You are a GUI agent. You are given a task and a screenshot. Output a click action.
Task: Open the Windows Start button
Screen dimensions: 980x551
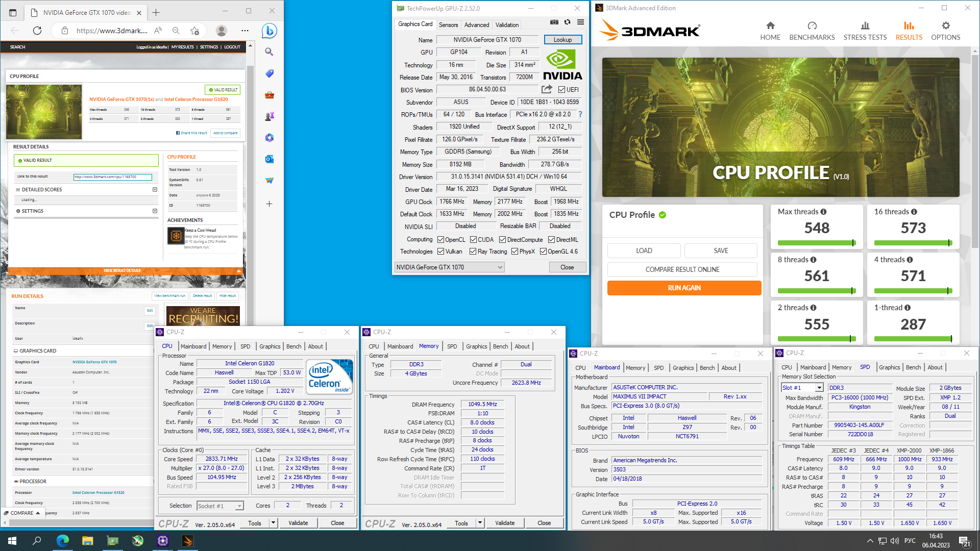(x=12, y=541)
